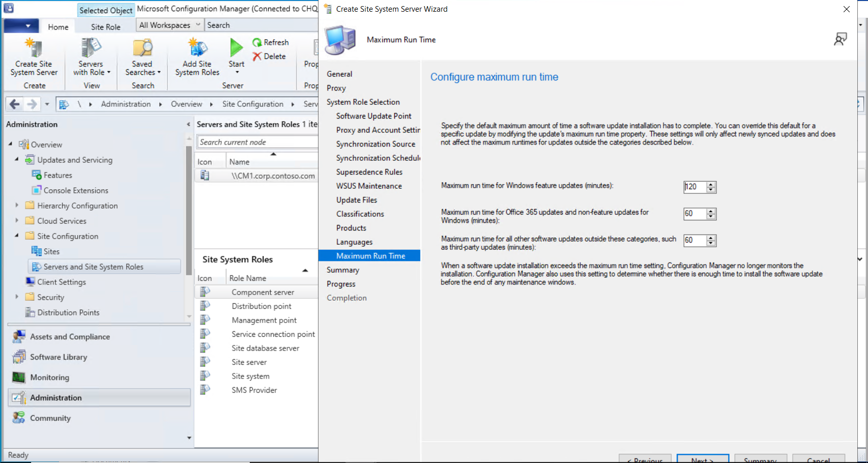Switch to the Home ribbon tab
Screen dimensions: 868x463
tap(58, 27)
